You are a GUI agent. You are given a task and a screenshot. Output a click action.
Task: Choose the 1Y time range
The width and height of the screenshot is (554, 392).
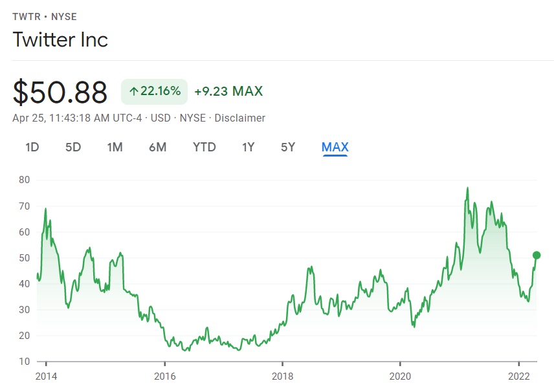point(248,147)
